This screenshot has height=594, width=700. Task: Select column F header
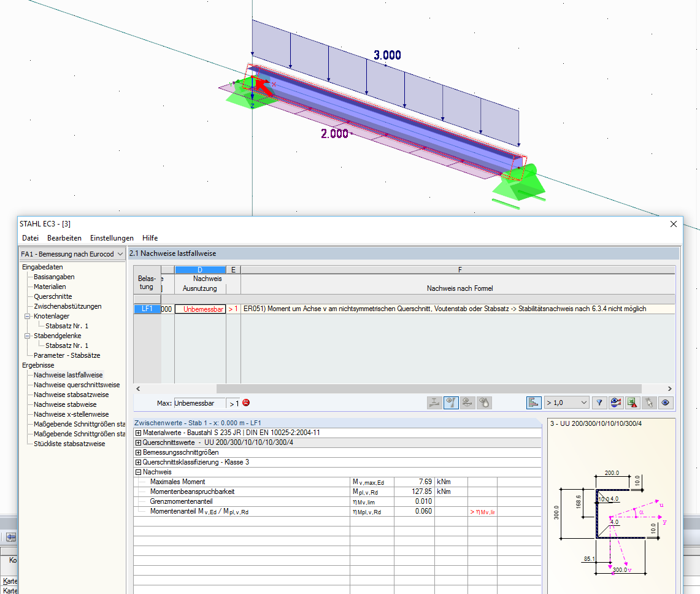click(458, 270)
